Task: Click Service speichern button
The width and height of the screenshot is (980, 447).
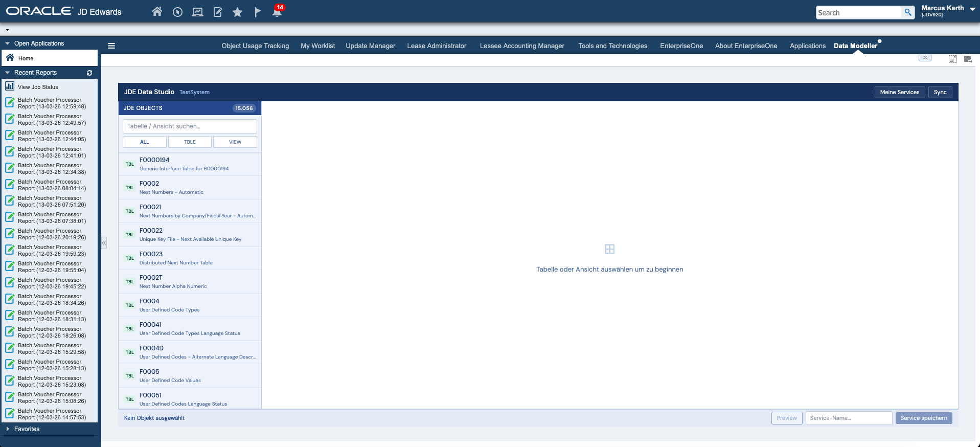Action: [924, 418]
